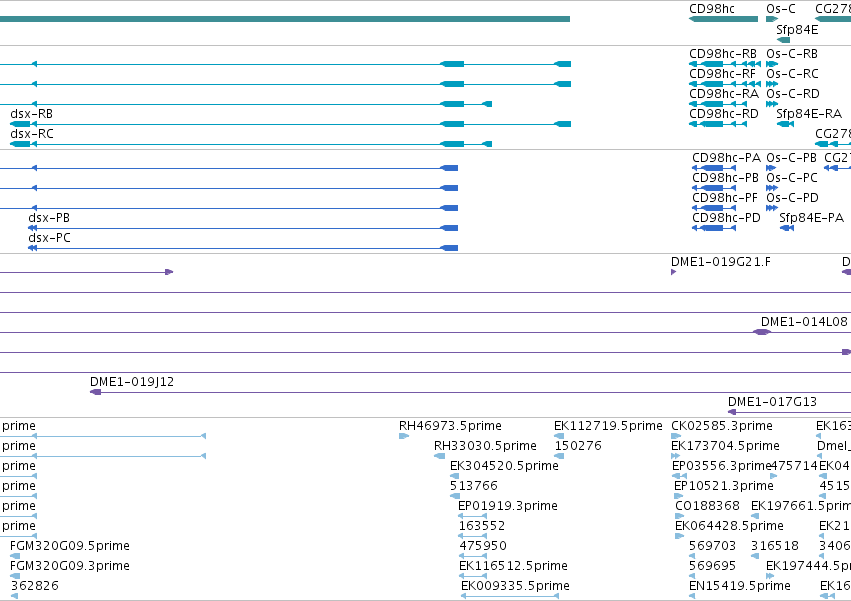Click the dsx-RB transcript label
The image size is (851, 601).
(31, 114)
